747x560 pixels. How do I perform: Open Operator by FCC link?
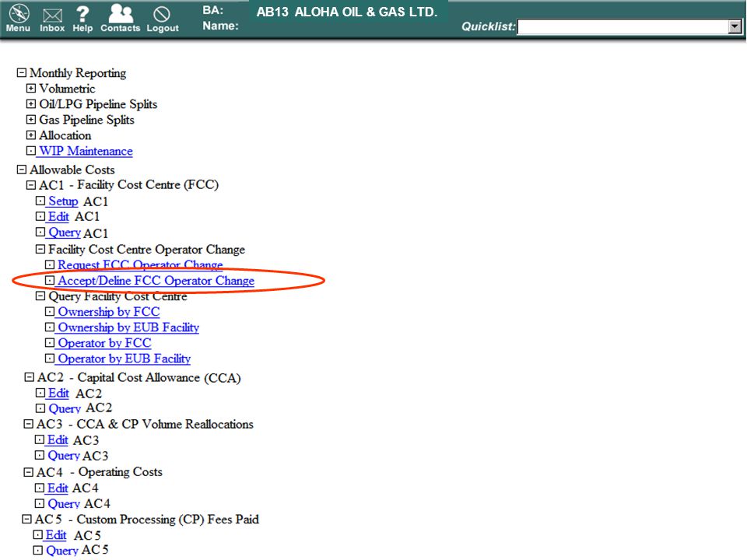pyautogui.click(x=105, y=343)
